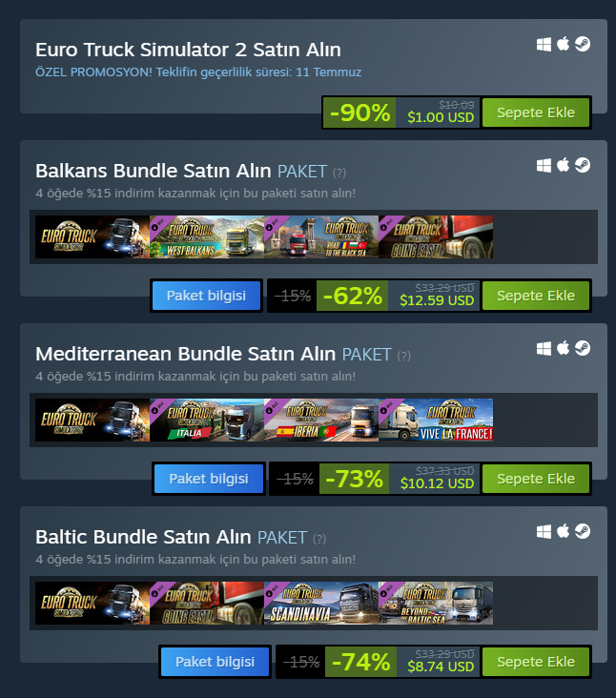Click the (?) help icon beside Balkans PAKET
The image size is (616, 698).
pyautogui.click(x=339, y=173)
